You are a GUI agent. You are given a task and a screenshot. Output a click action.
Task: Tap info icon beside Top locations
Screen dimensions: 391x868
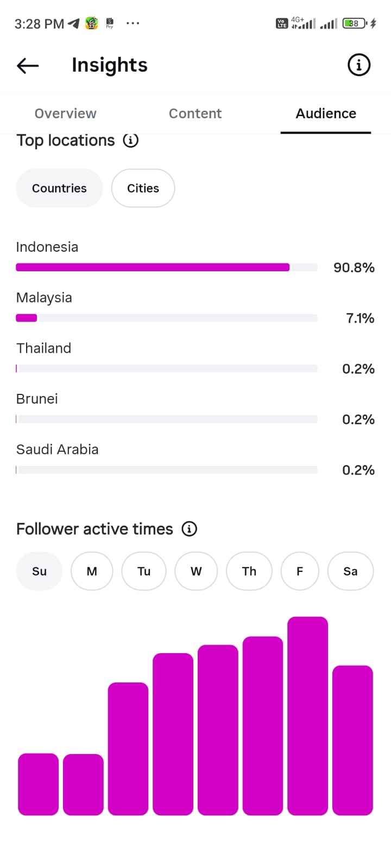[130, 141]
